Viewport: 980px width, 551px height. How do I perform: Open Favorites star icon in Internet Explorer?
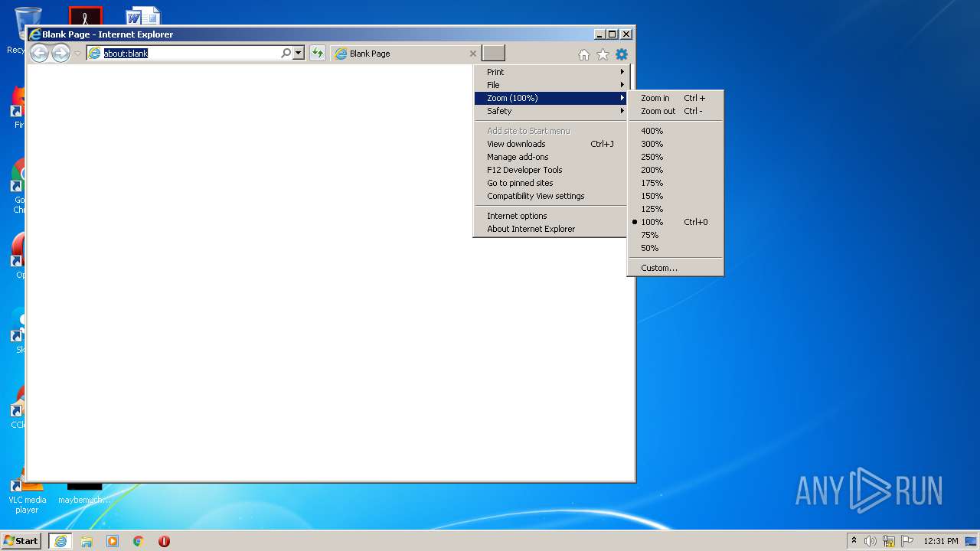coord(603,54)
